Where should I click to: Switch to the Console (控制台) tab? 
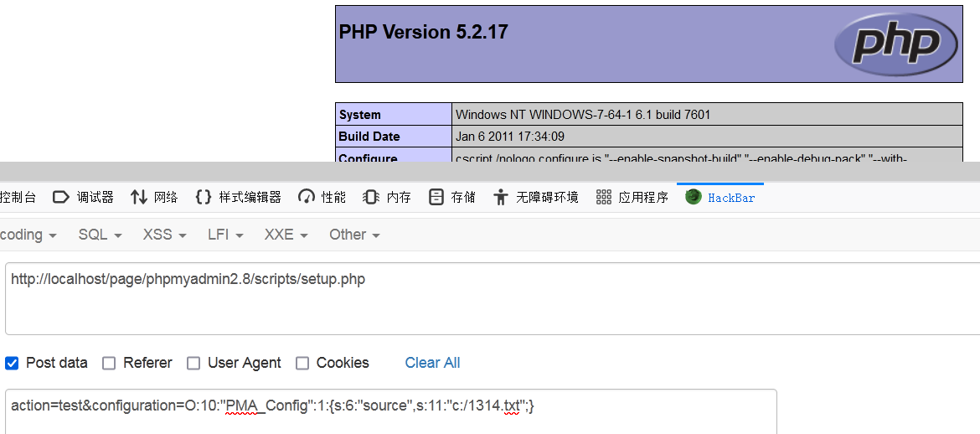[18, 198]
